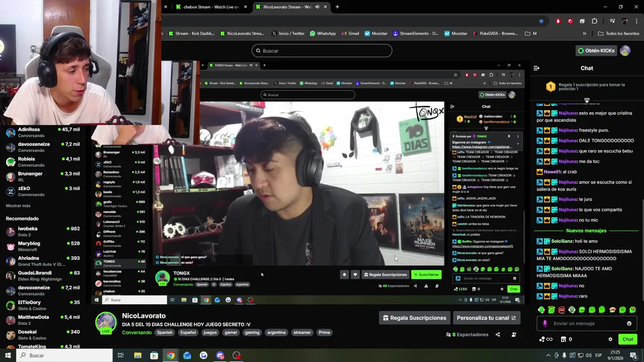The image size is (644, 362).
Task: Send message with green Chat button
Action: pos(628,339)
